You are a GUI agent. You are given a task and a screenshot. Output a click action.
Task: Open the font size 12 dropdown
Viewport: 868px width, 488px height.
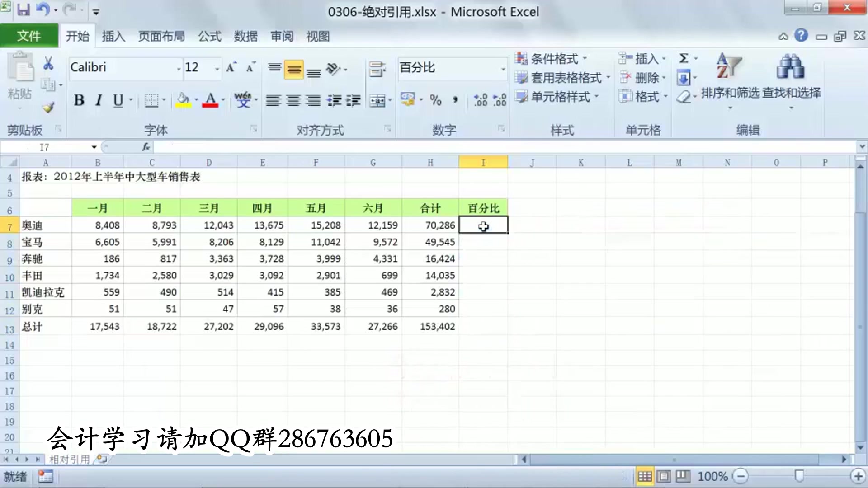(217, 69)
